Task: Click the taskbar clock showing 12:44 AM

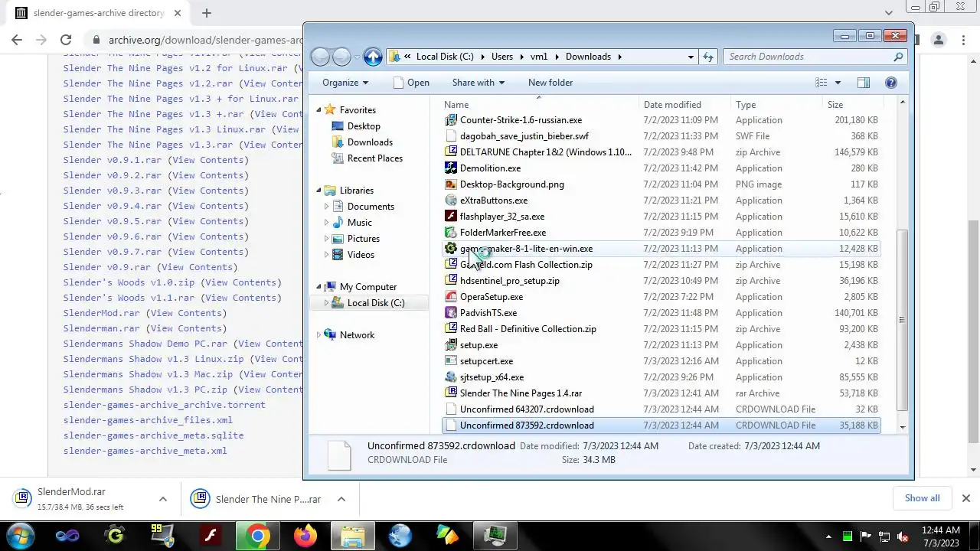Action: point(940,536)
